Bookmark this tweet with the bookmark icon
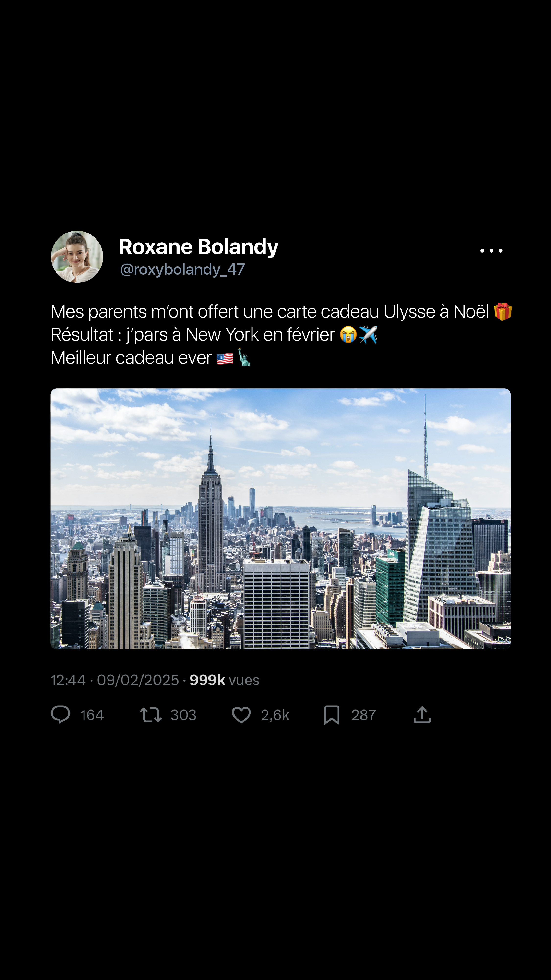The image size is (551, 980). pos(332,715)
